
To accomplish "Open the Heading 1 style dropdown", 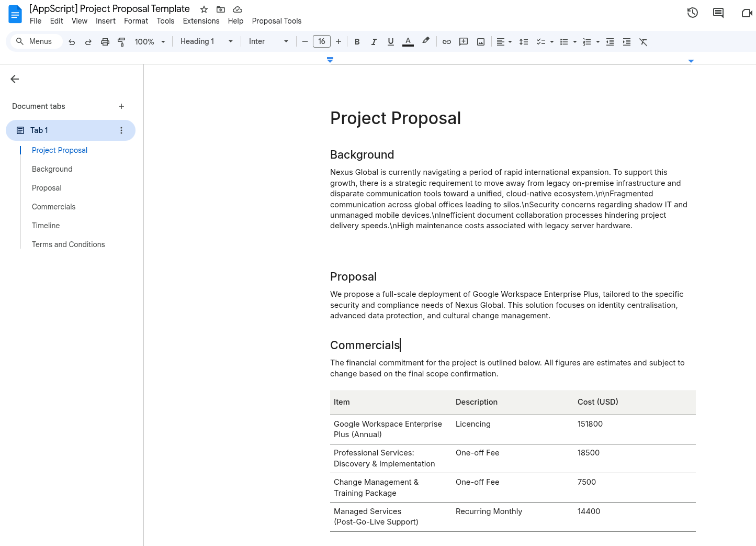I will click(206, 41).
